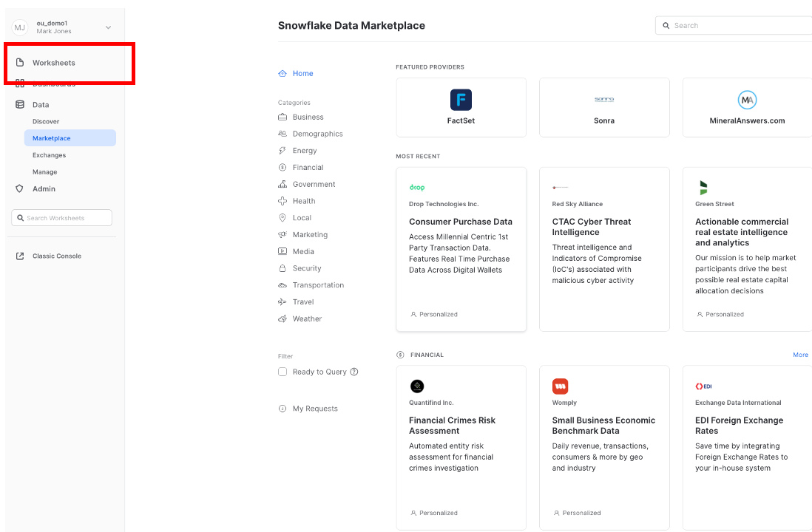Image resolution: width=812 pixels, height=532 pixels.
Task: Click the Admin shield icon
Action: 20,189
